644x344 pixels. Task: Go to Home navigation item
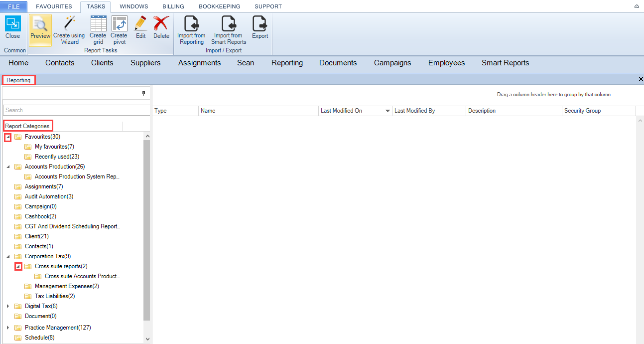(18, 63)
